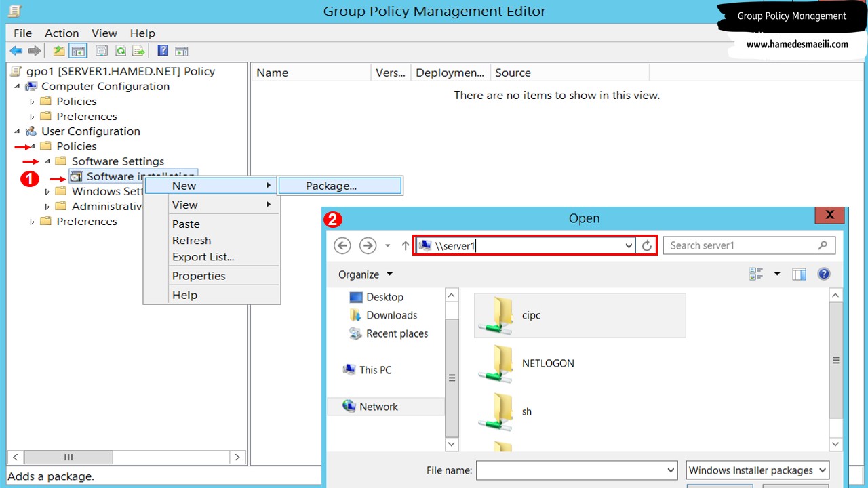Toggle Show/Hide Console Tree toolbar icon

(x=78, y=51)
